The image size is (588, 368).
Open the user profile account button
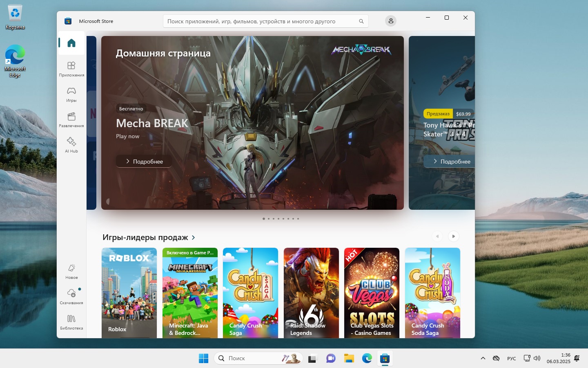391,21
